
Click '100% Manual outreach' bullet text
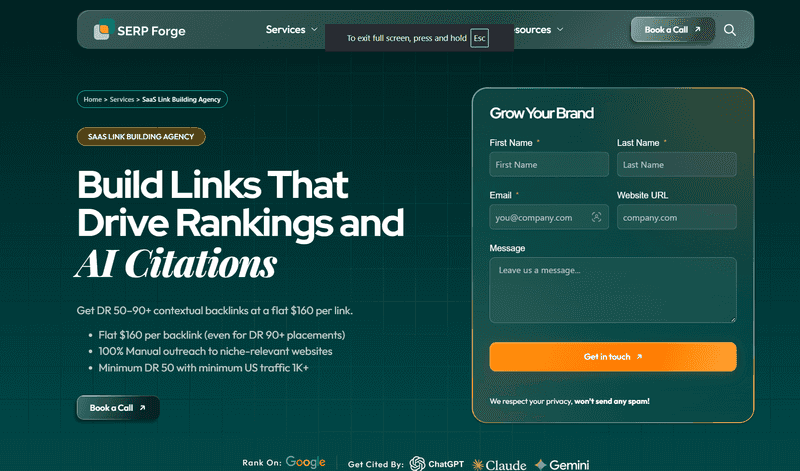pyautogui.click(x=215, y=351)
